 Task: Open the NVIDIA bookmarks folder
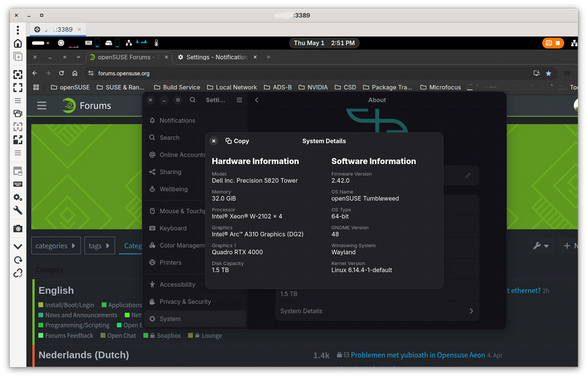pyautogui.click(x=313, y=87)
